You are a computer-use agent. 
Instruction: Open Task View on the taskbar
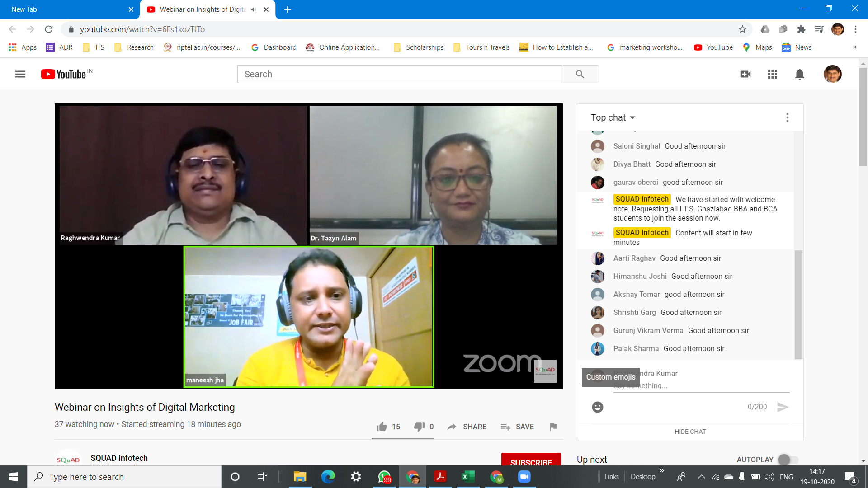pos(262,477)
